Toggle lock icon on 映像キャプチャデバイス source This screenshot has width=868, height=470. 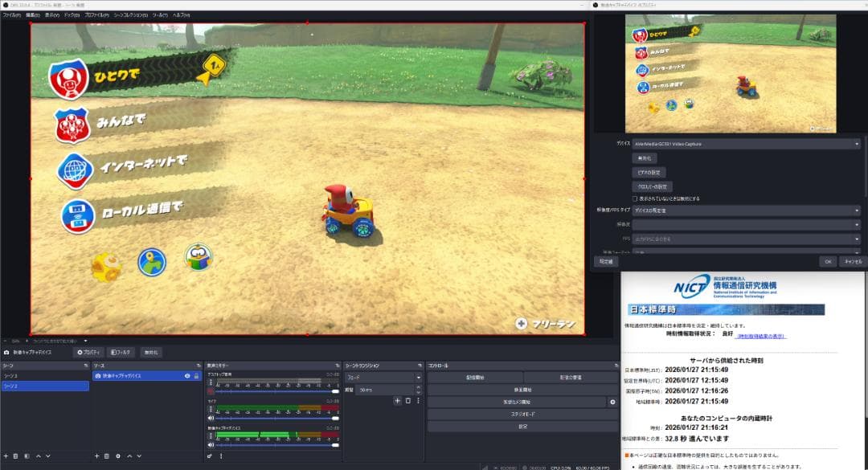196,375
